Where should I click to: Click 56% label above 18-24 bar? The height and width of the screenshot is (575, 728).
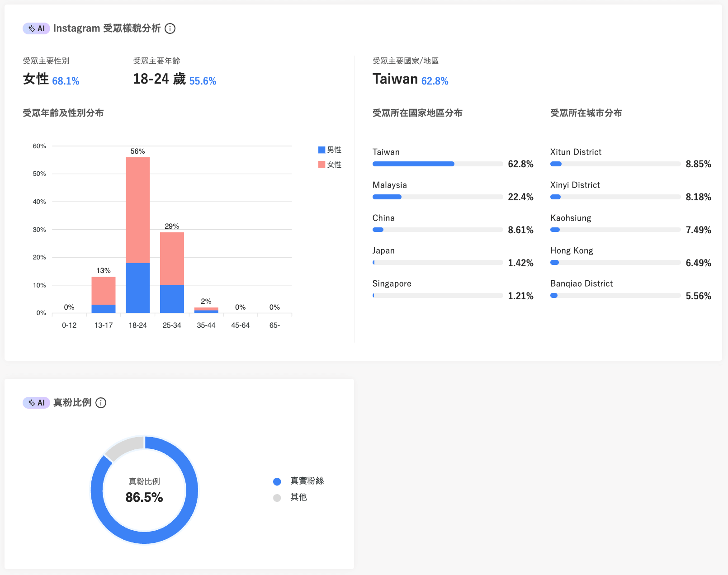[138, 151]
